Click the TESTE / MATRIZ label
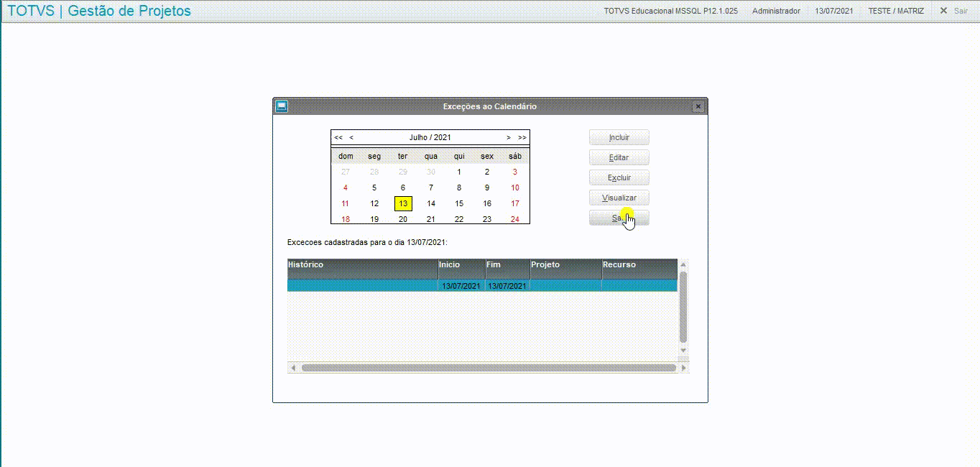The height and width of the screenshot is (467, 980). [896, 11]
